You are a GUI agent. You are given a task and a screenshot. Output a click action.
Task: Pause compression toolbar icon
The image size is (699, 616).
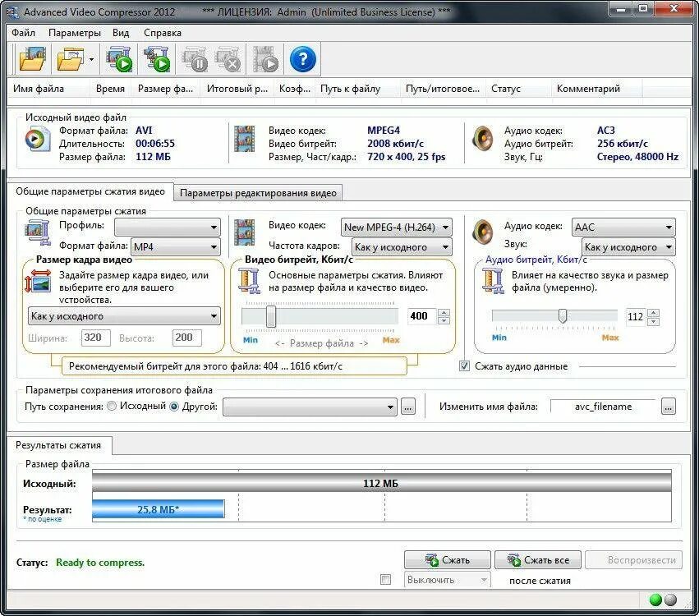click(195, 59)
